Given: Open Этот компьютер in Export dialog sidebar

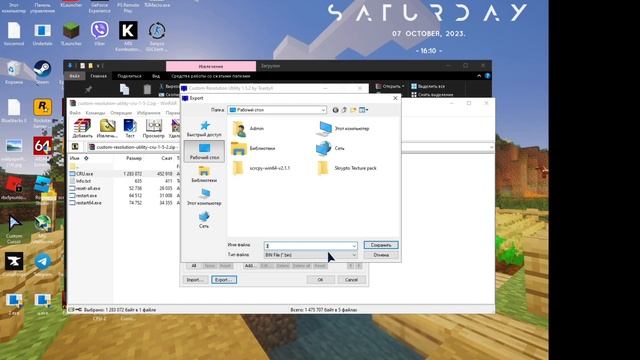Looking at the screenshot, I should (x=204, y=197).
